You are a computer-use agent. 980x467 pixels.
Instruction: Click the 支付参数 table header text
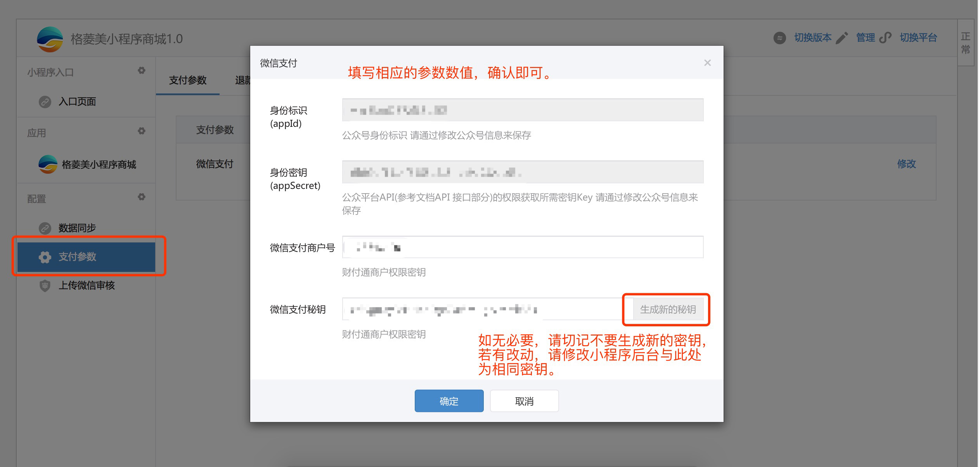(215, 130)
